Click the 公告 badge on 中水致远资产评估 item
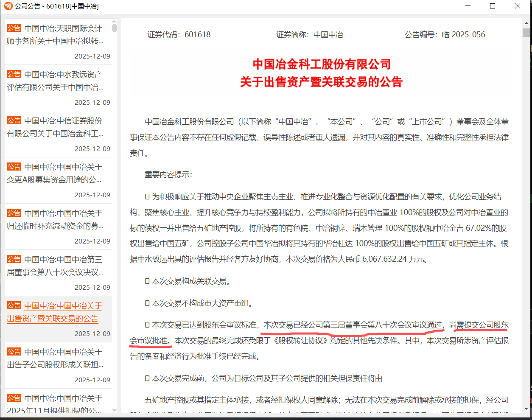 pyautogui.click(x=14, y=74)
